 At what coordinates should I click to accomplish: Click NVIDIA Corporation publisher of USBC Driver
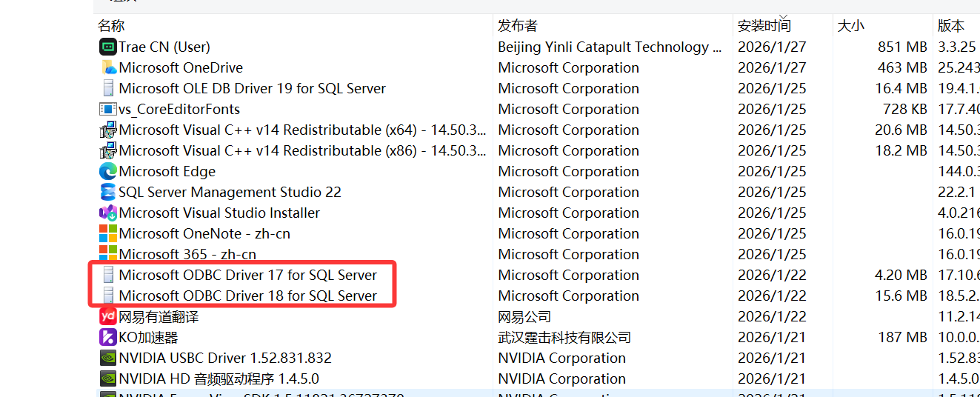pyautogui.click(x=562, y=358)
